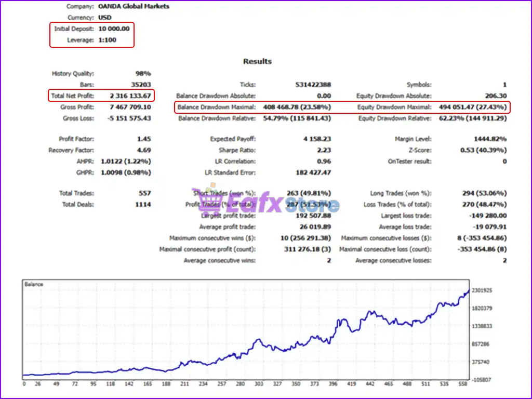Image resolution: width=532 pixels, height=399 pixels.
Task: Select Maximum consecutive losses value 8 (-353 454.86)
Action: click(482, 238)
